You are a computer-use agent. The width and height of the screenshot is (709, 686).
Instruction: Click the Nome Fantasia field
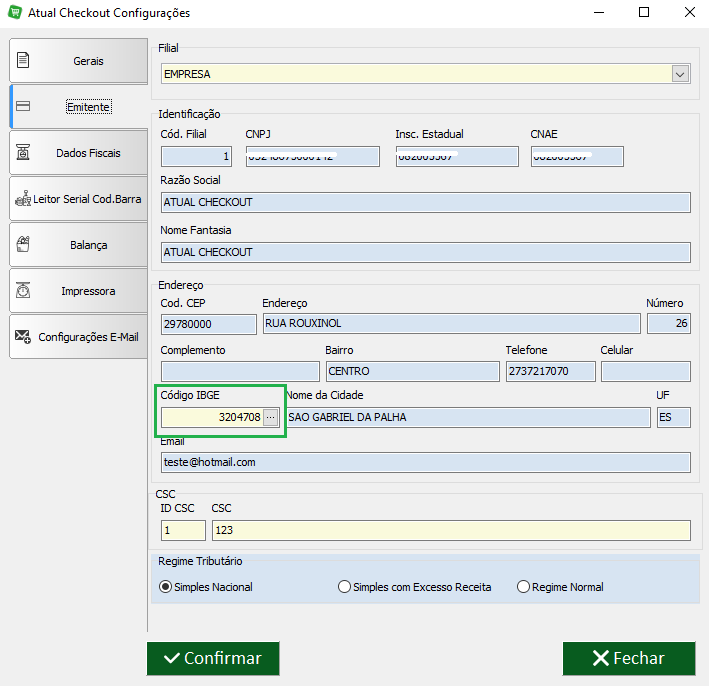pyautogui.click(x=425, y=252)
